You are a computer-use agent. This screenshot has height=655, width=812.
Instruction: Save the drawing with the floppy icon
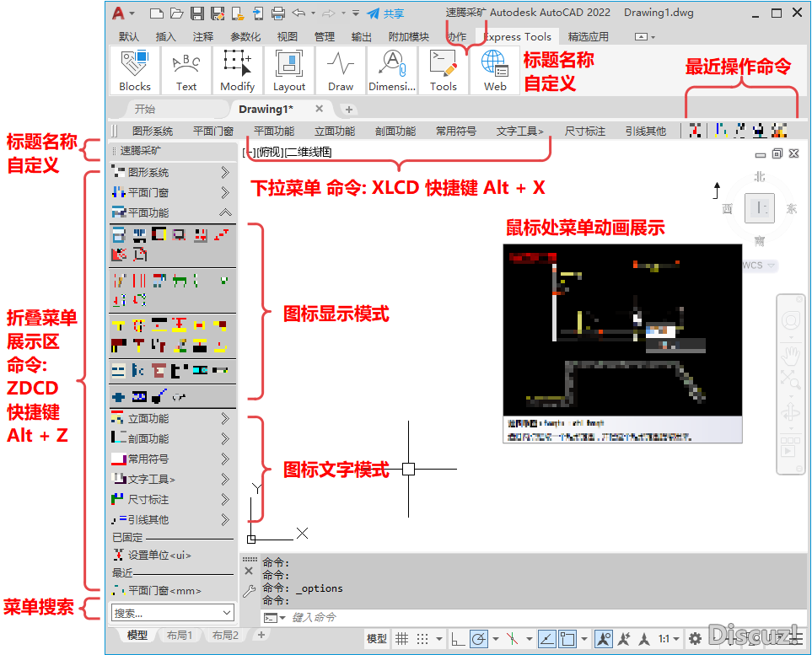(196, 13)
